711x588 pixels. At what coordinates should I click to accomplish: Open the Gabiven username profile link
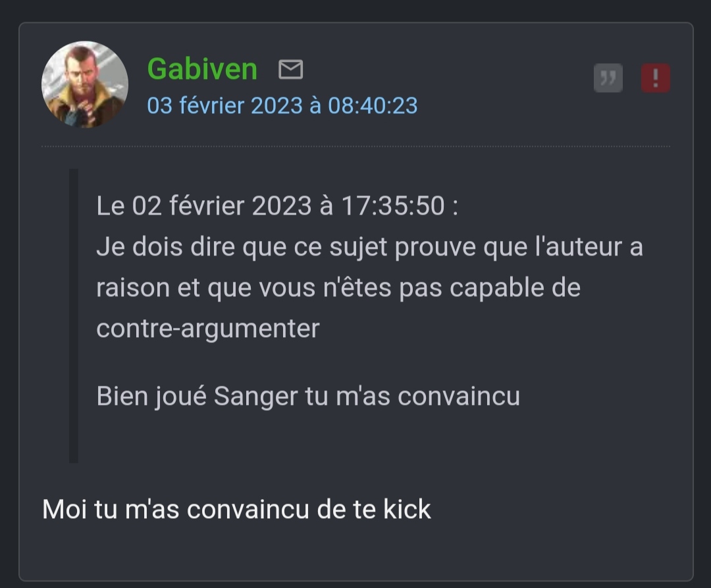(202, 69)
